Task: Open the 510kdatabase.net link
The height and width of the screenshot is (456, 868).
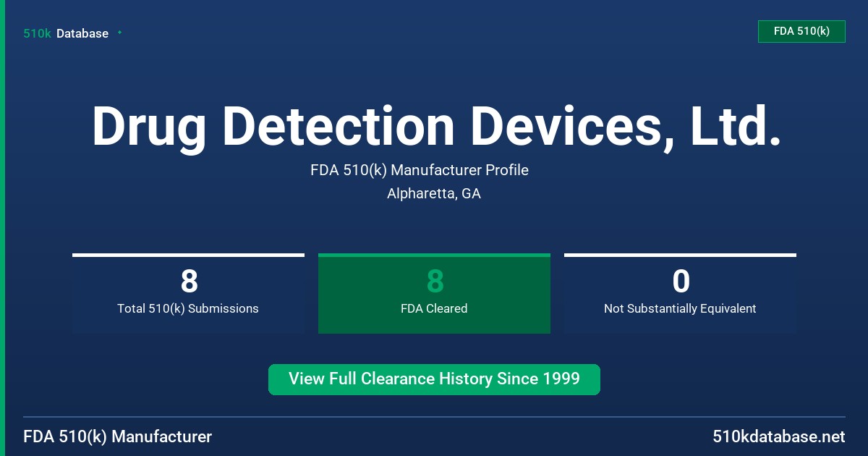Action: (779, 437)
